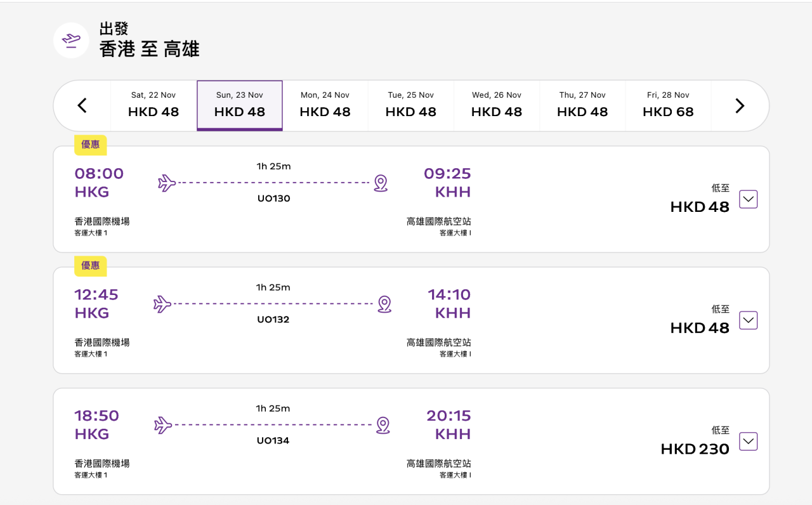Pick Thu, 27 Nov date tab

[x=582, y=105]
